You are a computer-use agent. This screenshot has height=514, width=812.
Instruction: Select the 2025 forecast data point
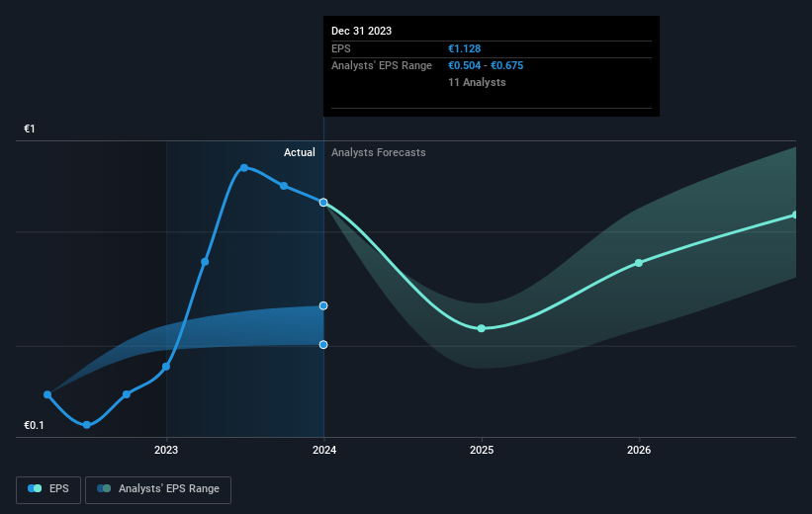[481, 328]
